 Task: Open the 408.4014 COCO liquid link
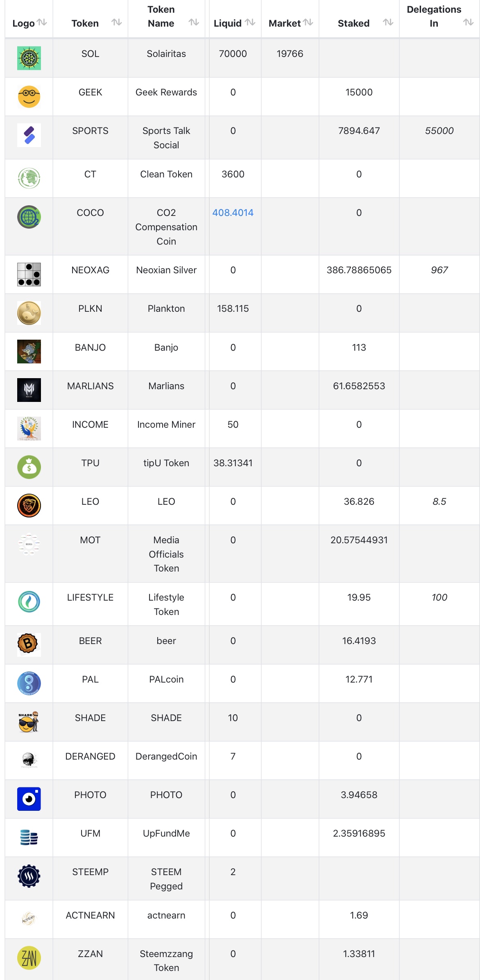click(x=233, y=213)
